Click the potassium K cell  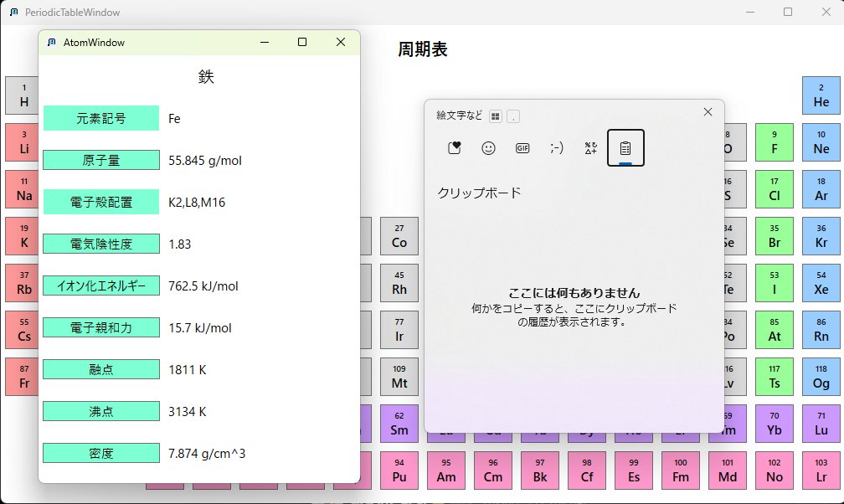pos(22,236)
